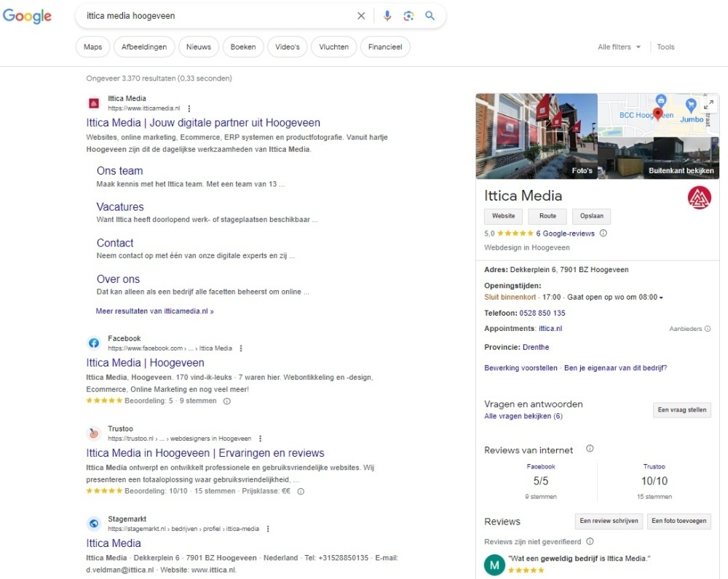
Task: Expand the Alle filters dropdown
Action: tap(619, 47)
